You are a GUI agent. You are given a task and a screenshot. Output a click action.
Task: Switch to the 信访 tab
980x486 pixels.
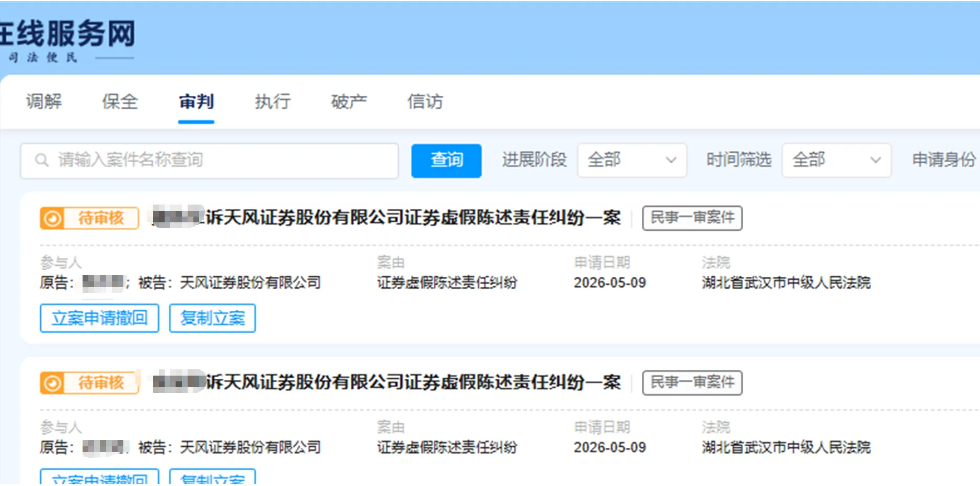(x=425, y=101)
